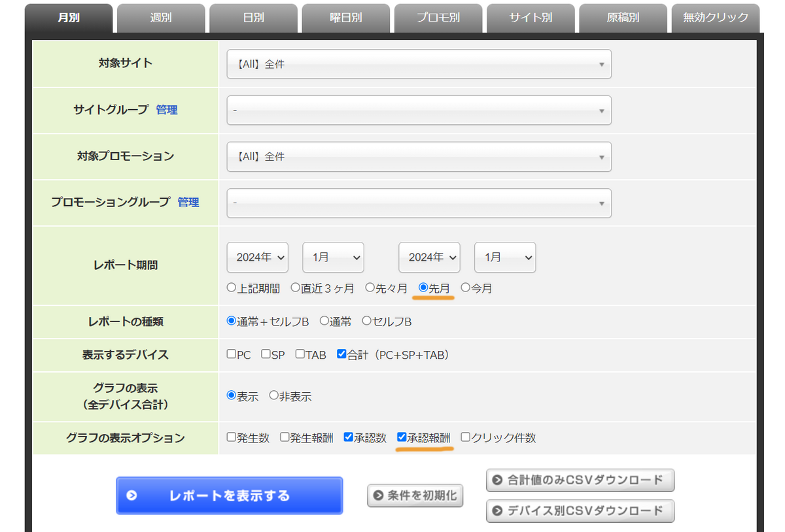Viewport: 785px width, 532px height.
Task: Open the first 2024年 year selector
Action: [257, 257]
